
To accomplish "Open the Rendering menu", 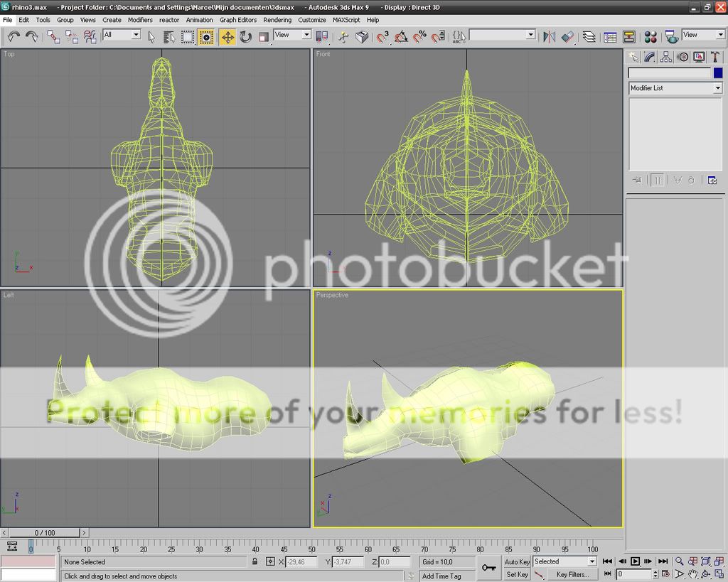I will [x=277, y=20].
